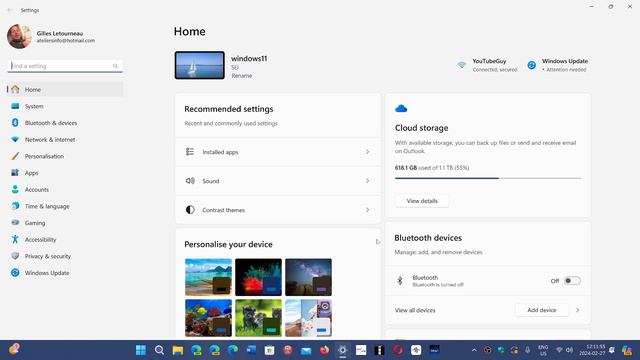This screenshot has height=360, width=640.
Task: Click the Windows Update icon in sidebar
Action: pyautogui.click(x=15, y=273)
